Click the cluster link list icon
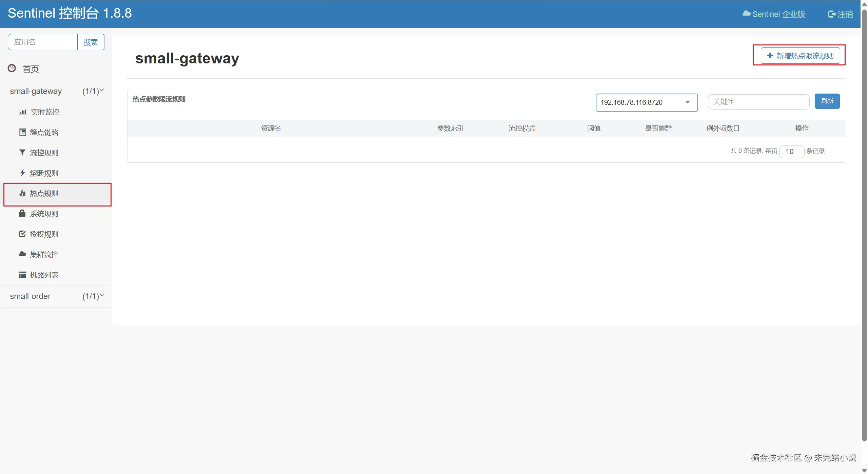 (22, 132)
